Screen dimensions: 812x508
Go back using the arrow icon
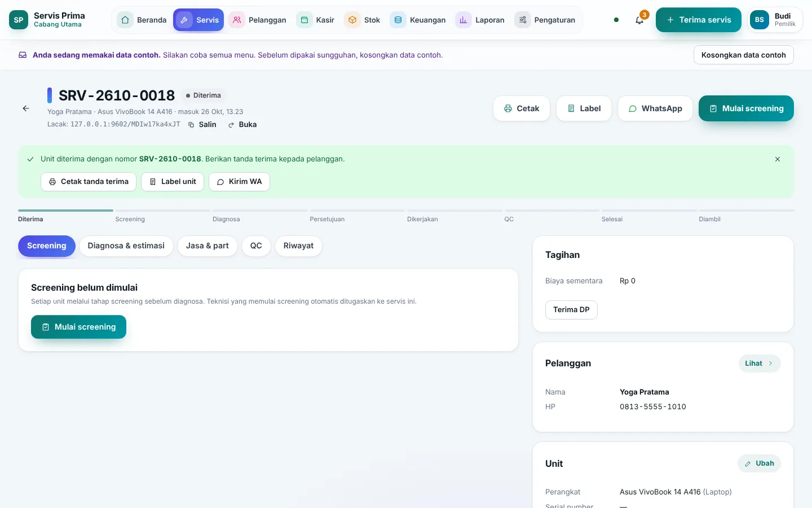[26, 108]
